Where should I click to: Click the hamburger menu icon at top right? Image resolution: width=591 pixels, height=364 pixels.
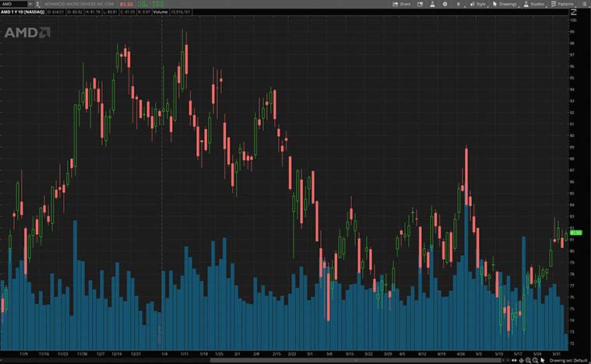tap(584, 4)
